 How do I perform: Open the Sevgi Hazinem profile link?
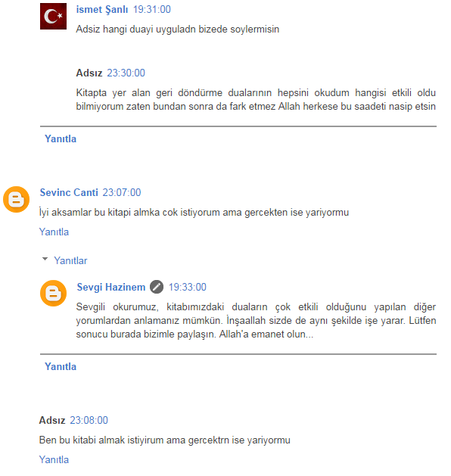pos(110,287)
